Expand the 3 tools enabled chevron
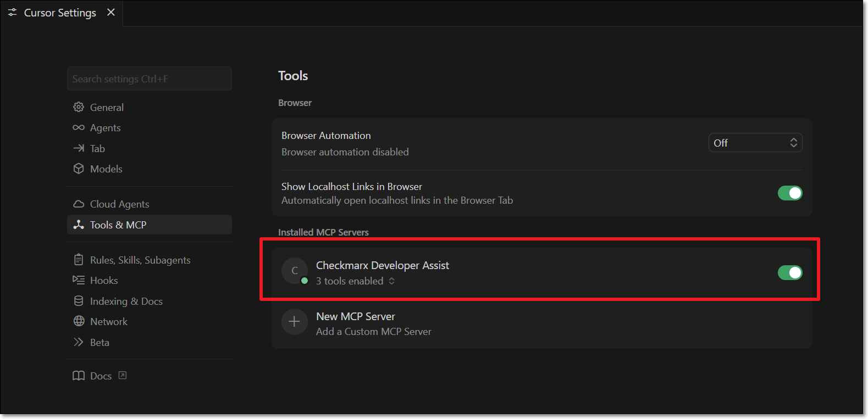The image size is (868, 419). coord(391,281)
